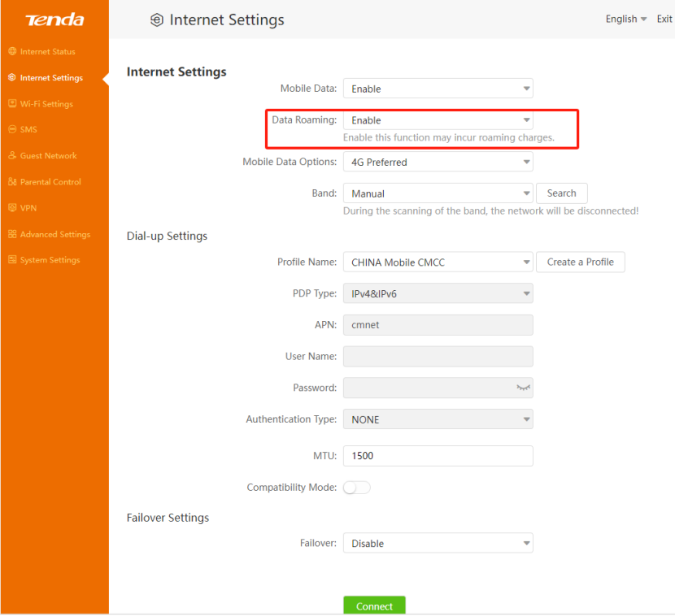The image size is (675, 616).
Task: Select the Profile Name dropdown
Action: pyautogui.click(x=438, y=262)
